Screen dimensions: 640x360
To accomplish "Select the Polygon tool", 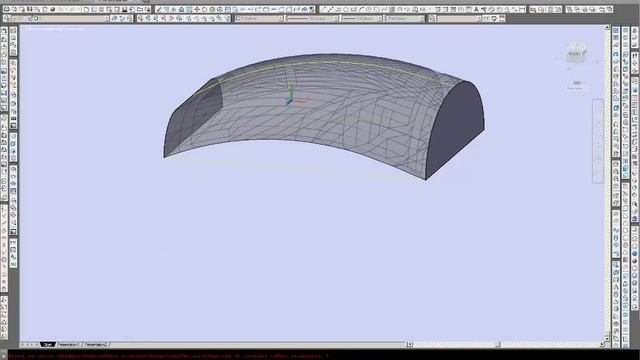I will (346, 9).
